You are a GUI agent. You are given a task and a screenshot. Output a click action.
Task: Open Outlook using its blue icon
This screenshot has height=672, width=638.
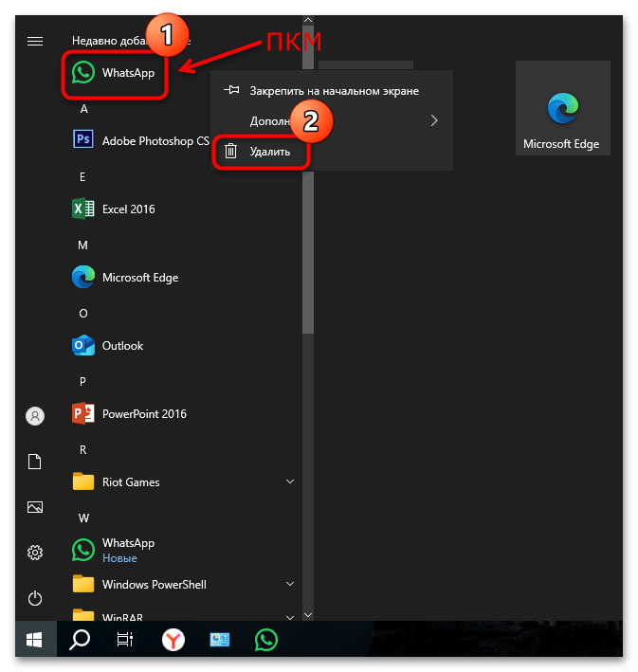pyautogui.click(x=83, y=345)
